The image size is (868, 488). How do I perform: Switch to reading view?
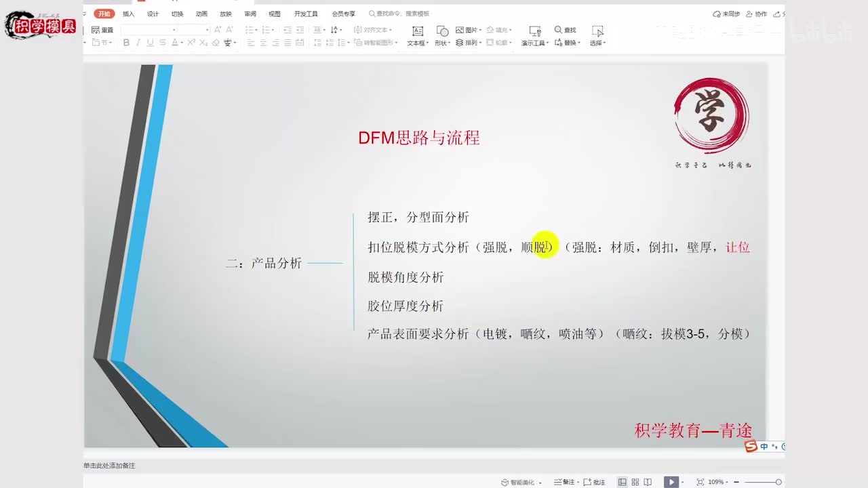pos(648,482)
